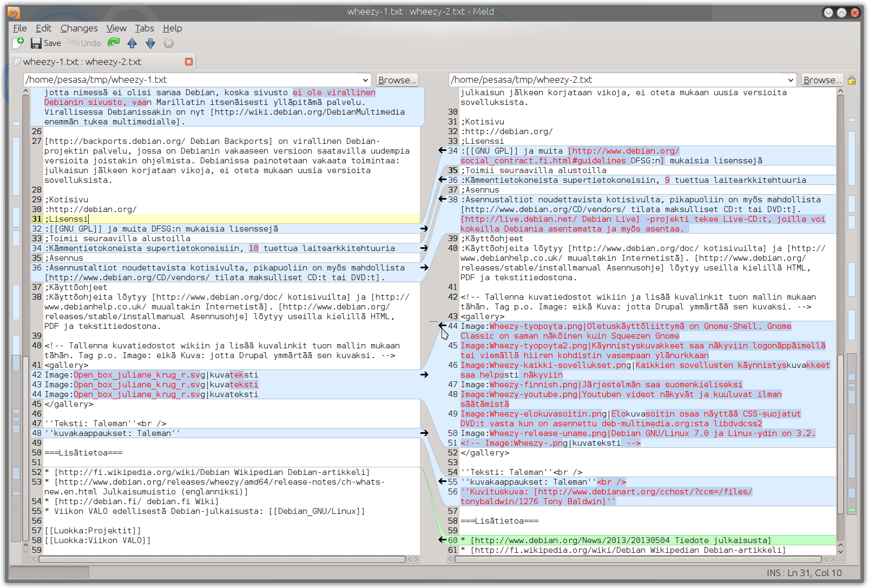
Task: Open the Changes menu
Action: [79, 28]
